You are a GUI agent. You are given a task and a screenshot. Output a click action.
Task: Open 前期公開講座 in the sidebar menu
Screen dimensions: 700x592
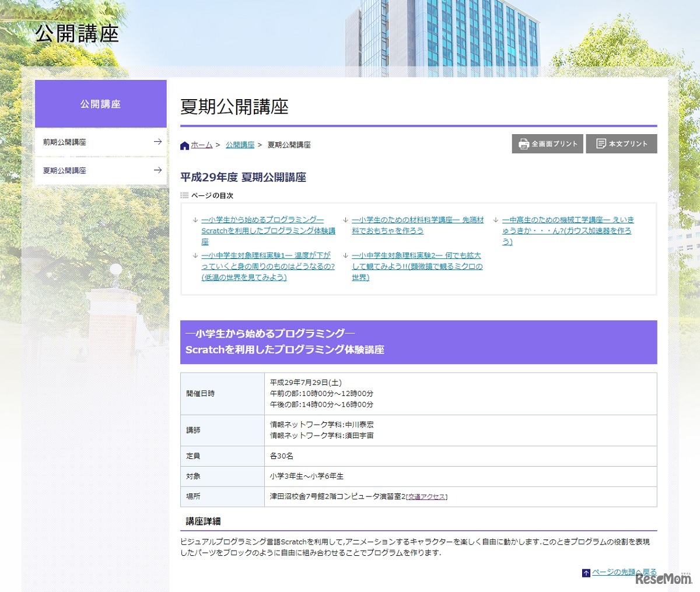65,142
